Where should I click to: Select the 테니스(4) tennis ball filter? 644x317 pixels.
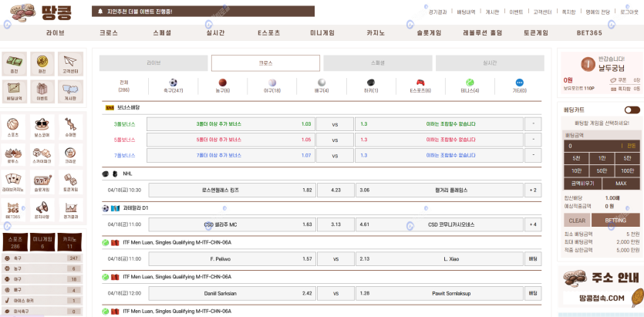(x=470, y=83)
